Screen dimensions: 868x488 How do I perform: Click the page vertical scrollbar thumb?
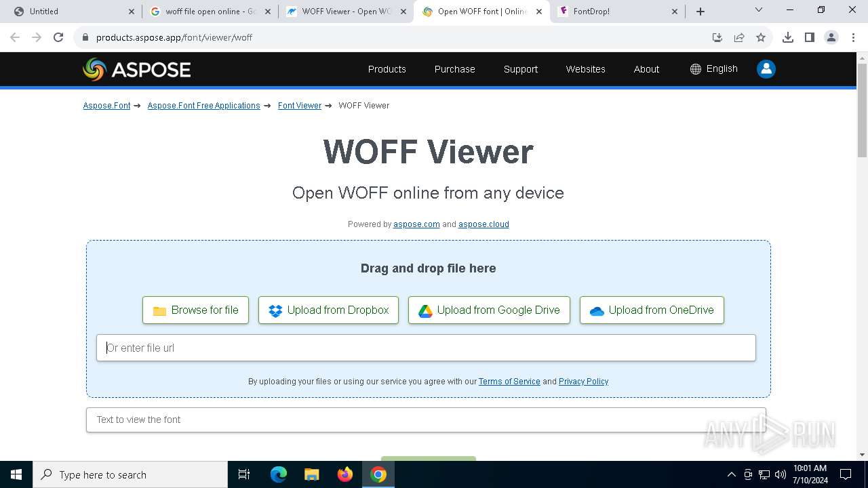point(862,112)
